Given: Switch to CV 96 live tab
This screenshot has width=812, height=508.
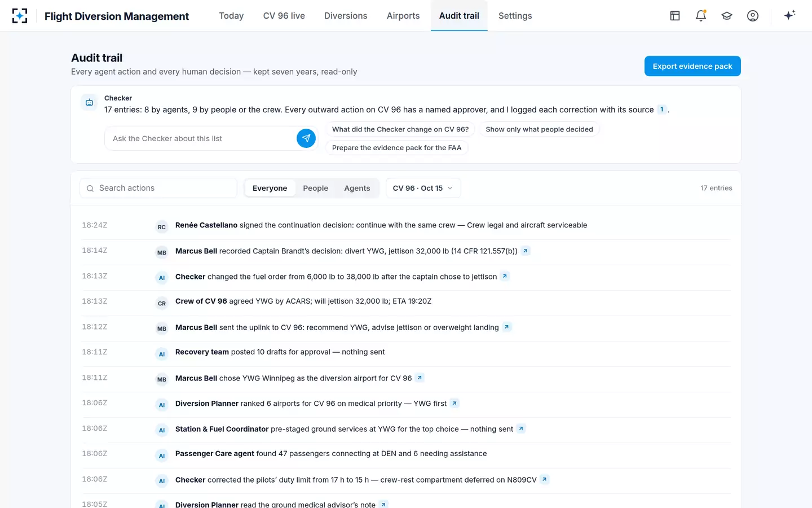Looking at the screenshot, I should click(284, 16).
